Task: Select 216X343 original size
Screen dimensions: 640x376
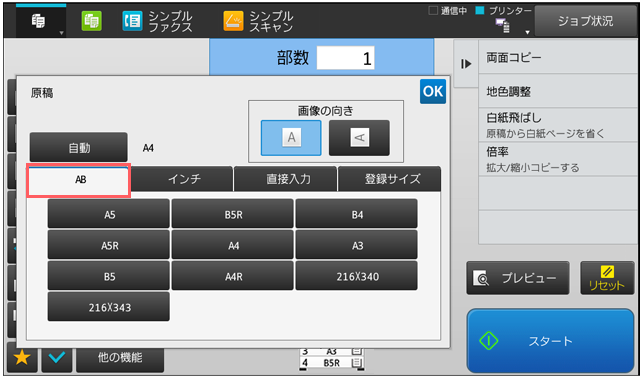Action: click(109, 307)
